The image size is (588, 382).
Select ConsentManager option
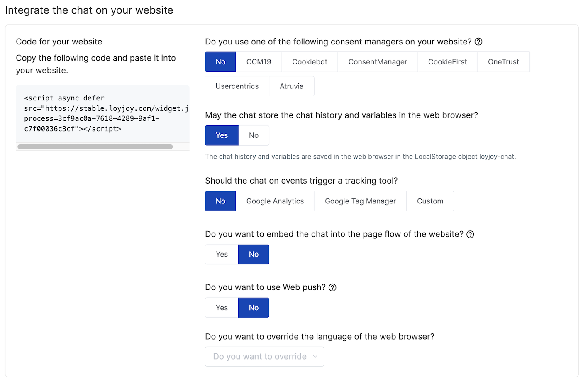tap(378, 62)
